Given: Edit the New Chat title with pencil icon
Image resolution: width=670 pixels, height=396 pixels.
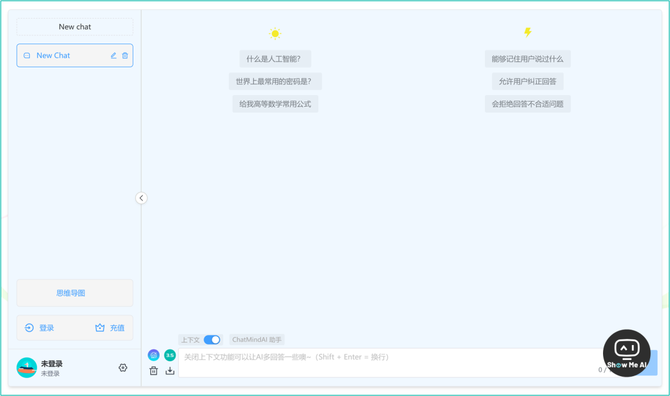Looking at the screenshot, I should [x=114, y=56].
